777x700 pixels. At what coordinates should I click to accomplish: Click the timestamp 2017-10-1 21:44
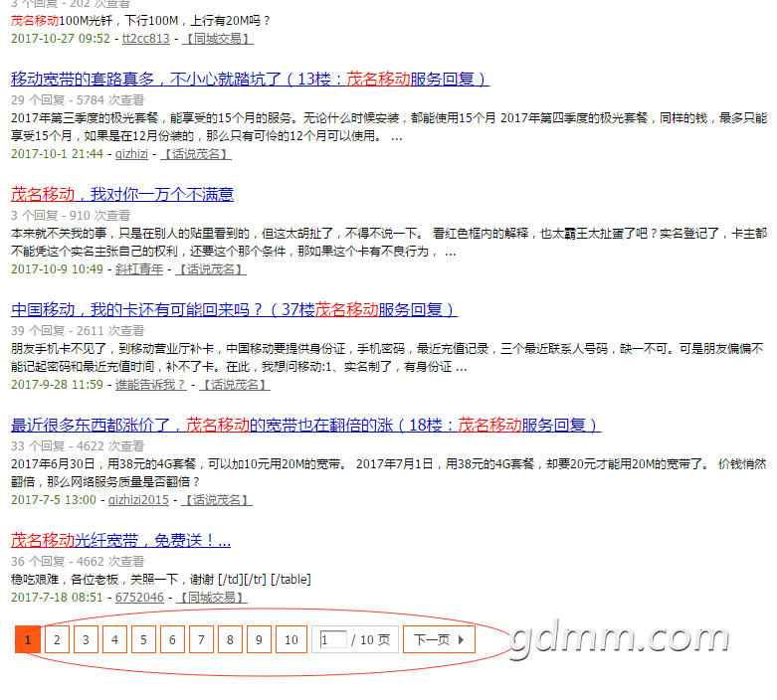[57, 154]
